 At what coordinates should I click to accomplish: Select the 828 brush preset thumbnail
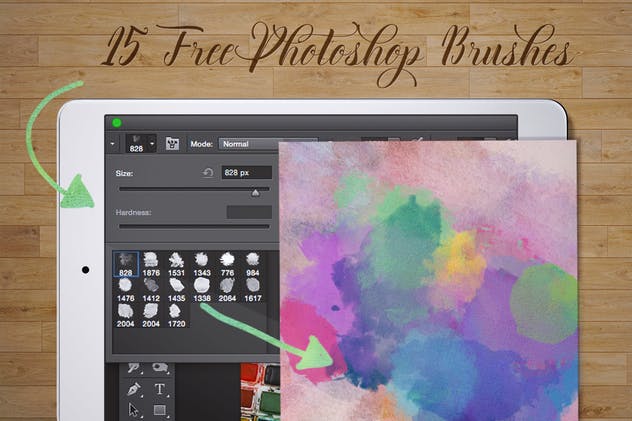pyautogui.click(x=126, y=264)
